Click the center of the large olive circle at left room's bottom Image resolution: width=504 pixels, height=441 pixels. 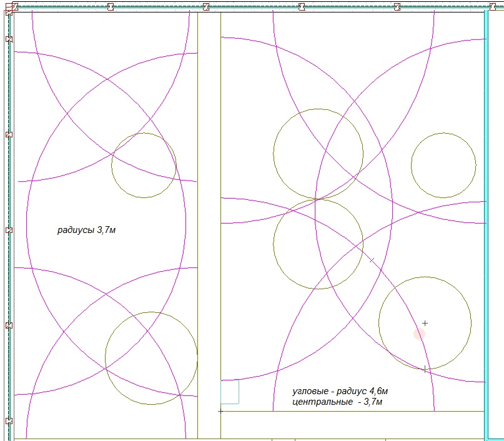coord(151,358)
